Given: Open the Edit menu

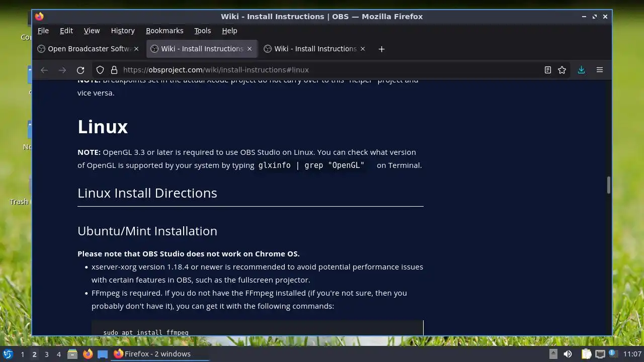Looking at the screenshot, I should (66, 31).
